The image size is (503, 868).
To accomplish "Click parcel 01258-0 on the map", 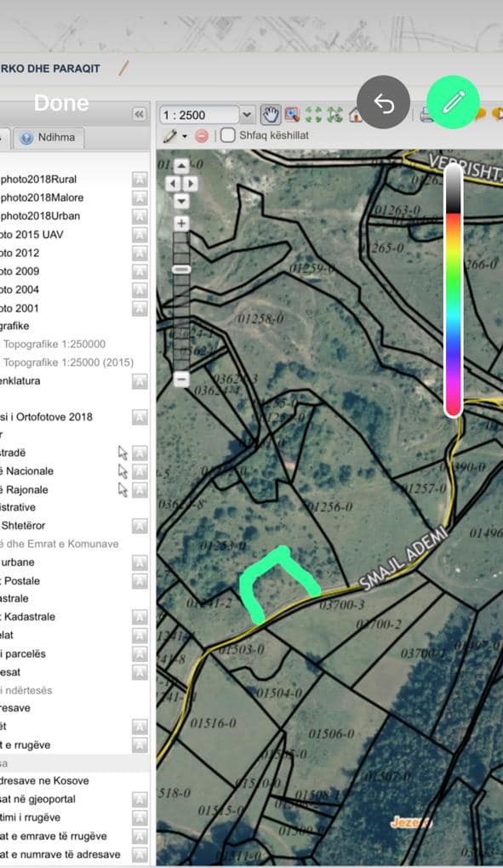I will (x=260, y=319).
